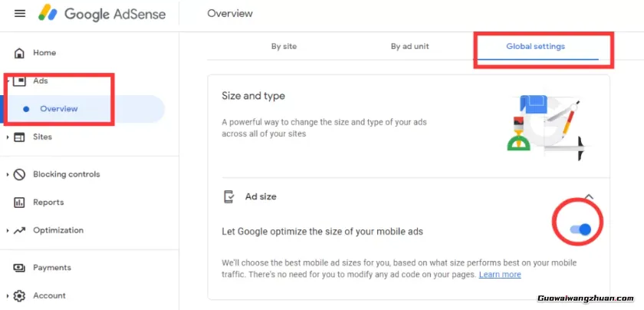Click the Account gear icon
This screenshot has width=644, height=310.
[x=19, y=295]
